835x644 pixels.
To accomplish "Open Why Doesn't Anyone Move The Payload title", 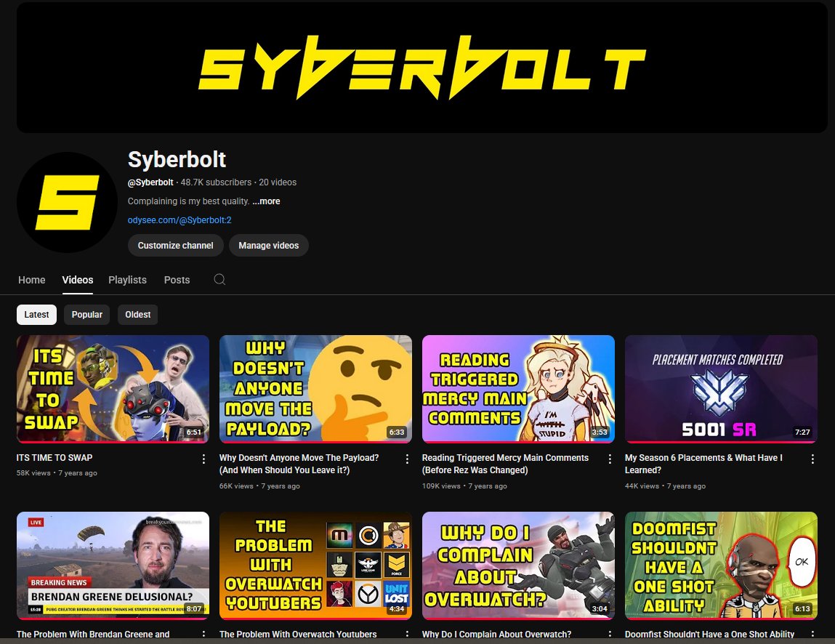I will [299, 464].
